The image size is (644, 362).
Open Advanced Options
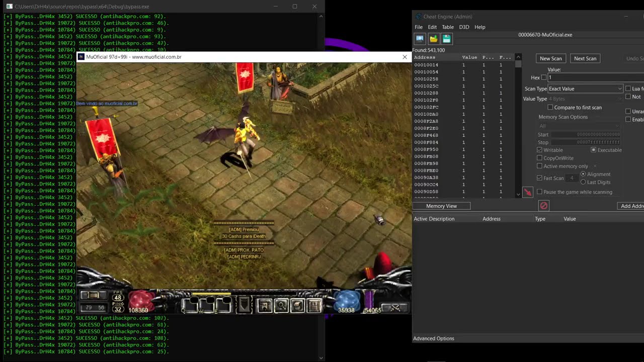434,338
